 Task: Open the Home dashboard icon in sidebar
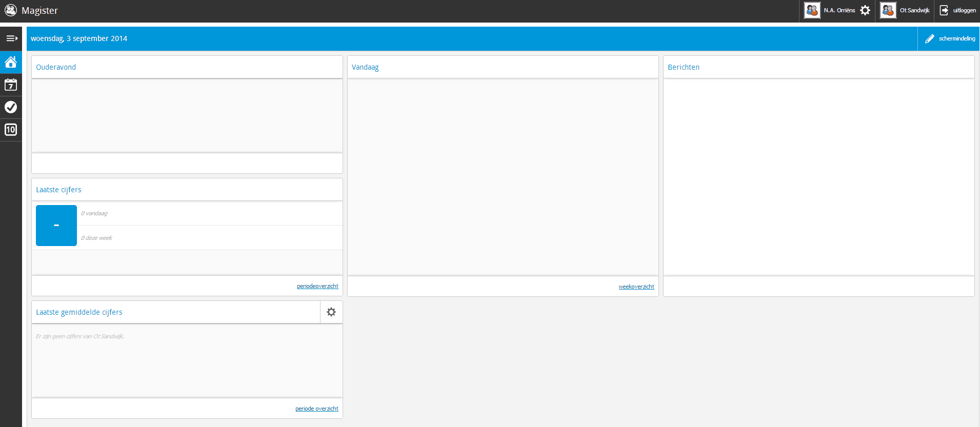click(11, 62)
